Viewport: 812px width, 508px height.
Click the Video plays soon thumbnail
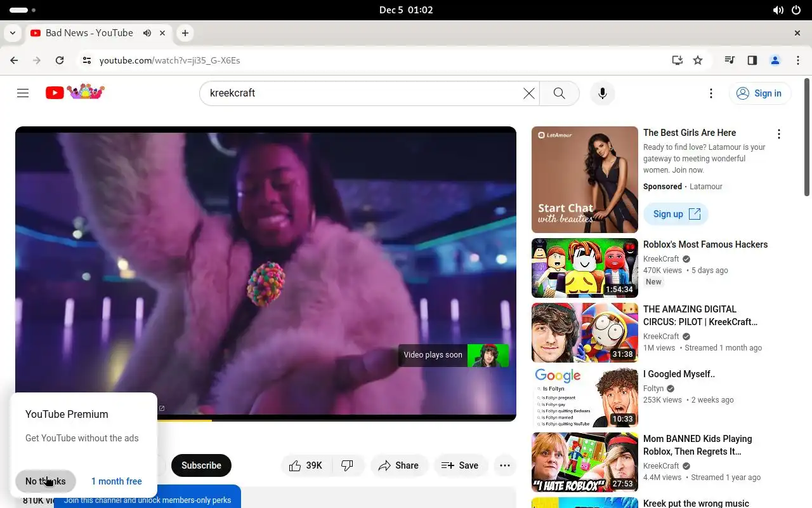(x=488, y=356)
